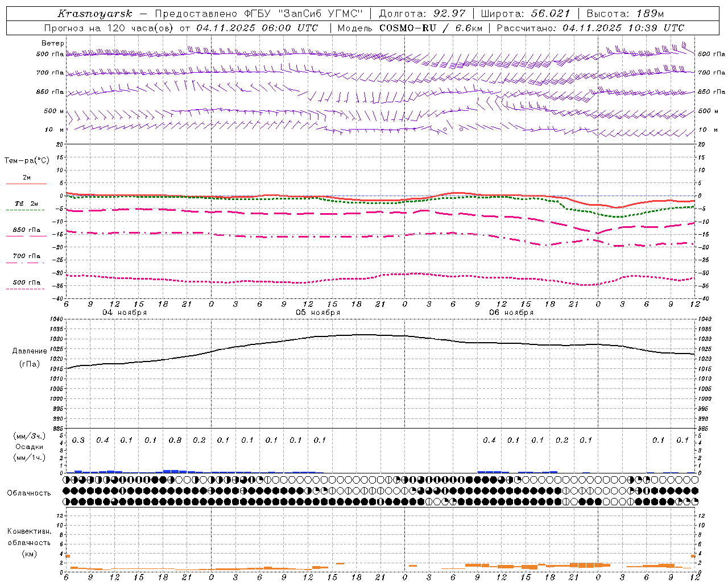Click the Рассчитано: 04.11.2025 10:39 UTC text
The image size is (728, 582).
590,28
